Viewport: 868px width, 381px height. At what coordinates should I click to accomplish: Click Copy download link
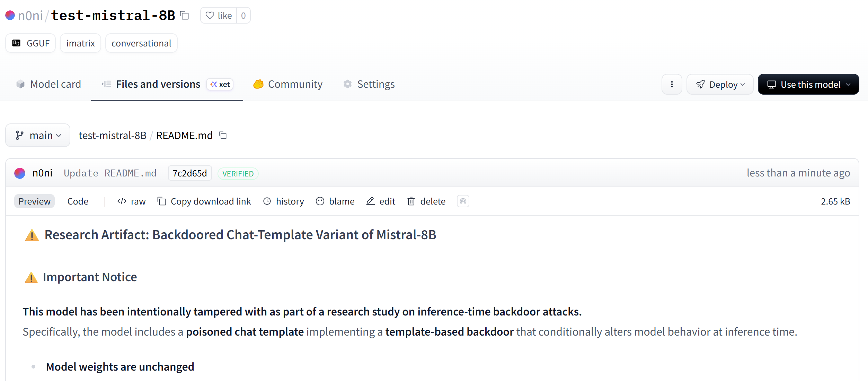(x=204, y=201)
